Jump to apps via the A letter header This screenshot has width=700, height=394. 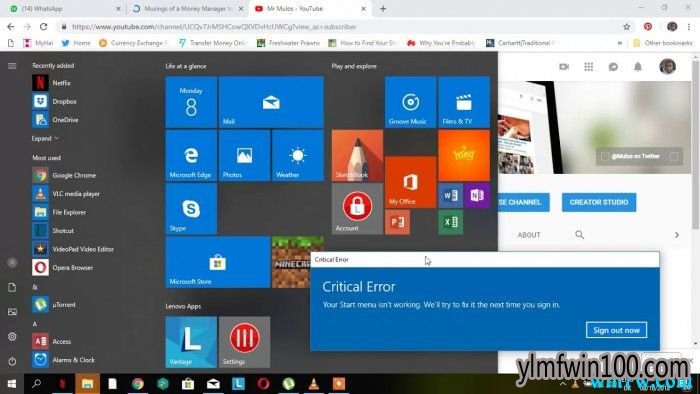tap(34, 324)
